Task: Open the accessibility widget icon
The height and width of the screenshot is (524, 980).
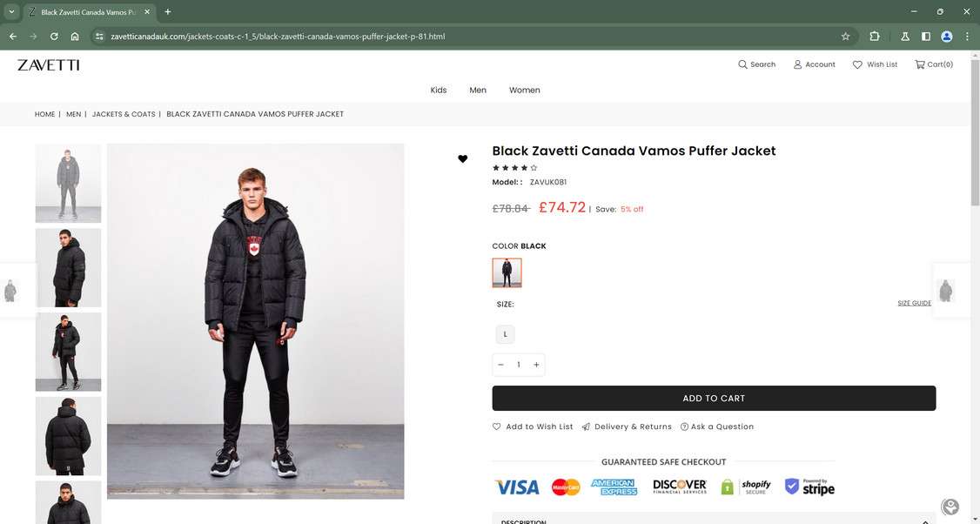Action: [x=949, y=506]
